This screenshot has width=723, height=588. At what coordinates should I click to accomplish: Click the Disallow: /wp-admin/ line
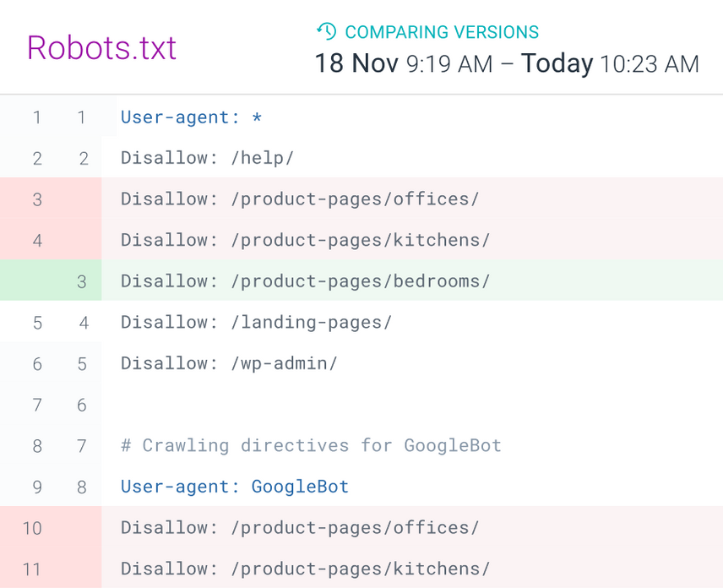click(x=229, y=363)
